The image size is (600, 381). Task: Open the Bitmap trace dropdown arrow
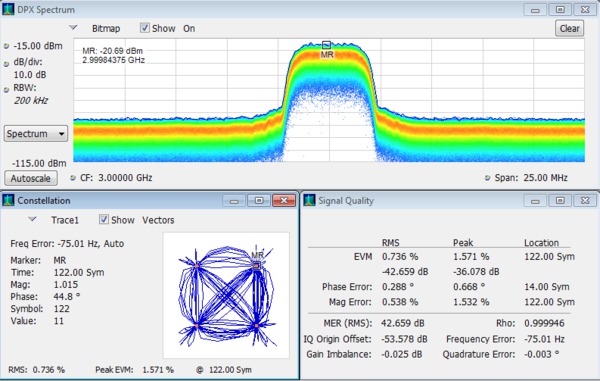[x=73, y=28]
